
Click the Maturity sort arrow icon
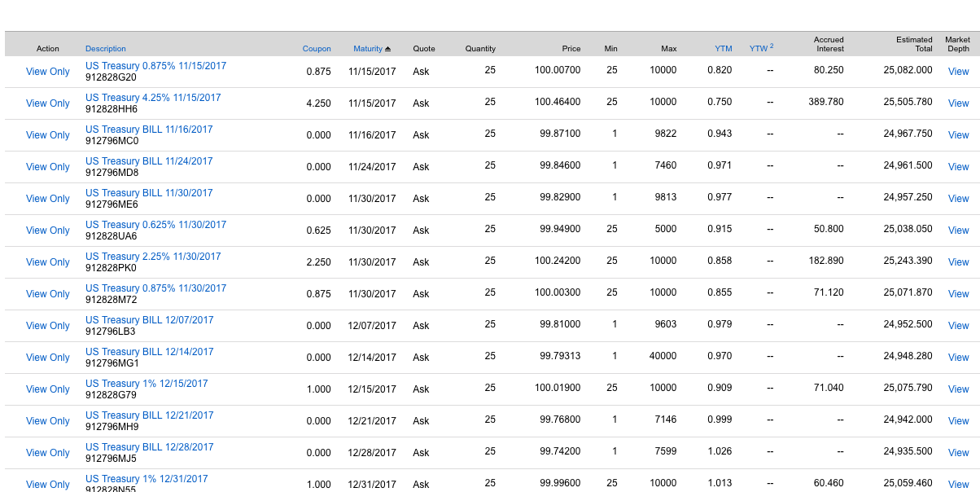tap(388, 49)
